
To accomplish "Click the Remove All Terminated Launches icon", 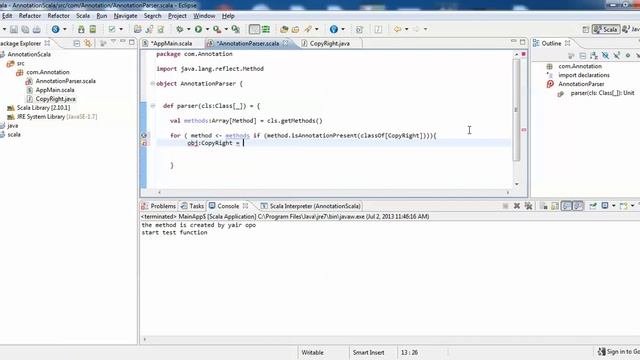I will point(528,206).
